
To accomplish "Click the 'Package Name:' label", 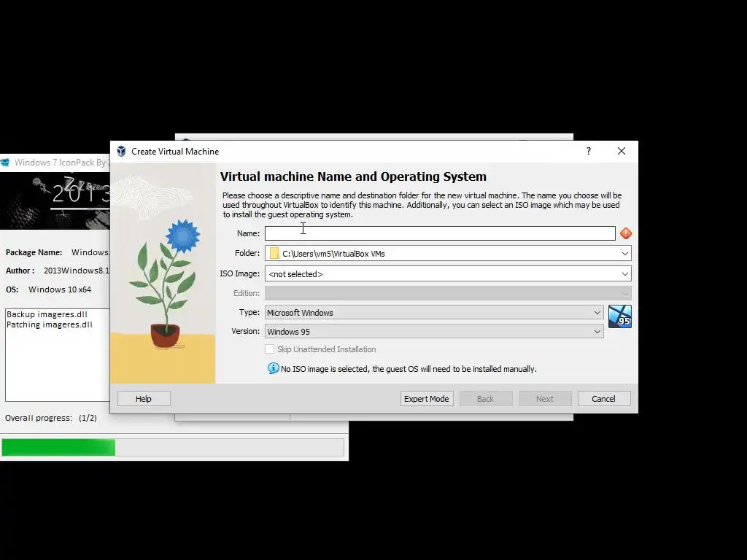I will pyautogui.click(x=34, y=252).
